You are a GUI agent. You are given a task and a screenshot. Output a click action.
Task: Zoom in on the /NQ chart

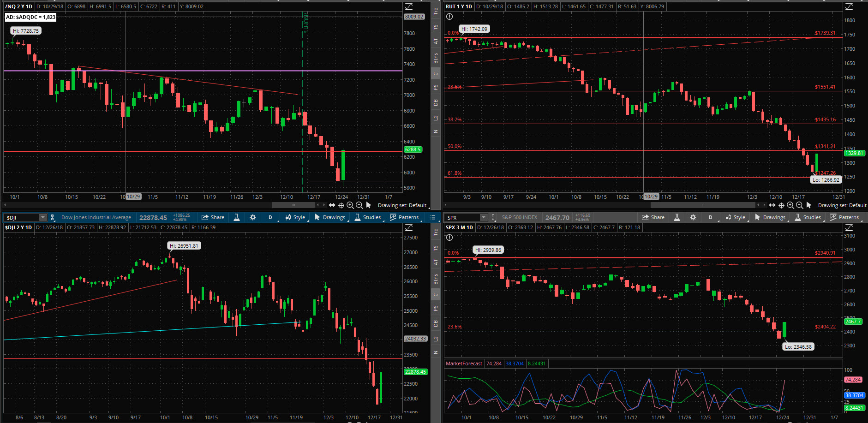point(350,205)
